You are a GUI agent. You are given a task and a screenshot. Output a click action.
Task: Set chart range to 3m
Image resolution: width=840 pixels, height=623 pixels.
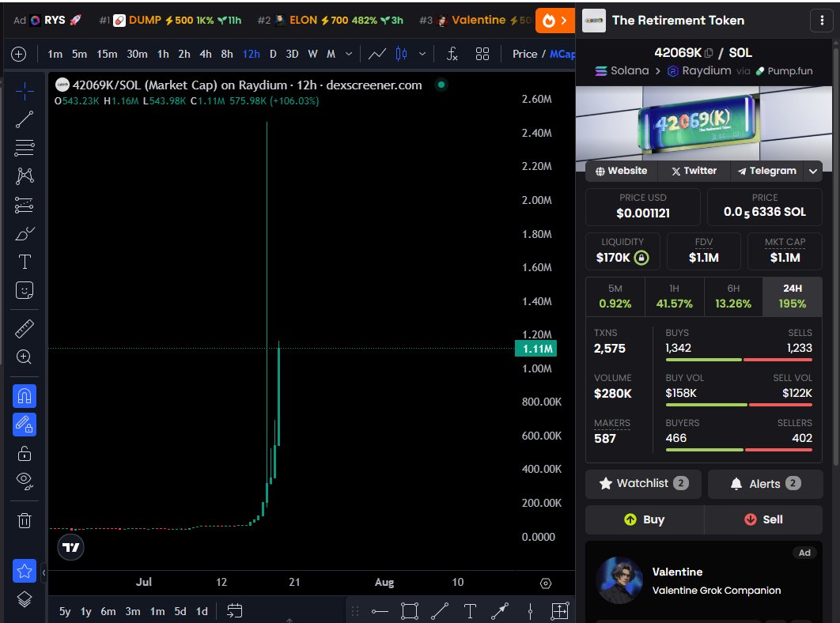(x=132, y=611)
